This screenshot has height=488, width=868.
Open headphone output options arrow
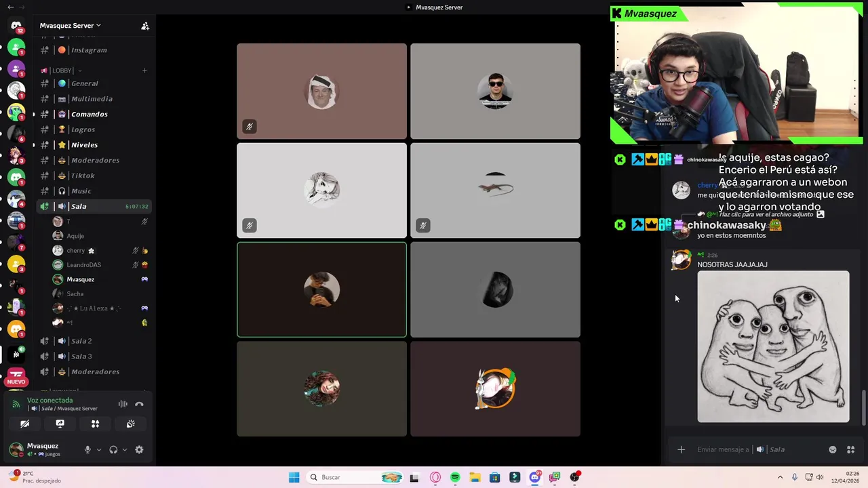(x=124, y=449)
